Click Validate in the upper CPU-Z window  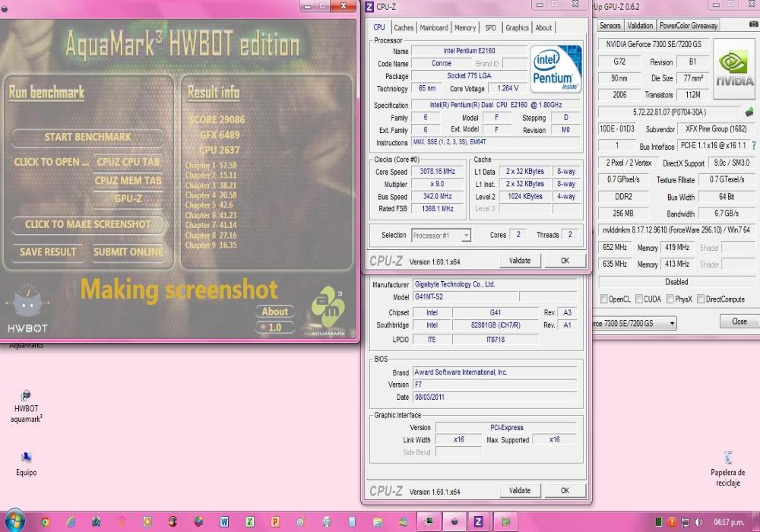(520, 261)
